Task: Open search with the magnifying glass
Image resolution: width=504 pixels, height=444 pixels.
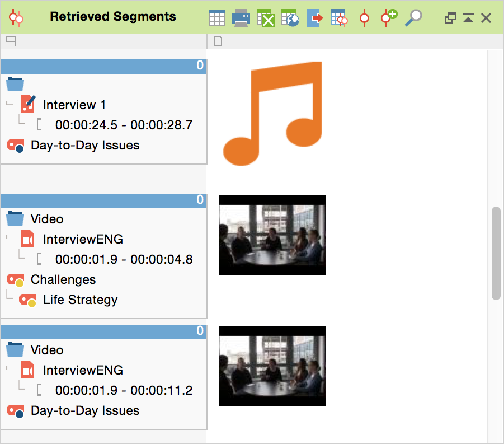Action: (413, 18)
